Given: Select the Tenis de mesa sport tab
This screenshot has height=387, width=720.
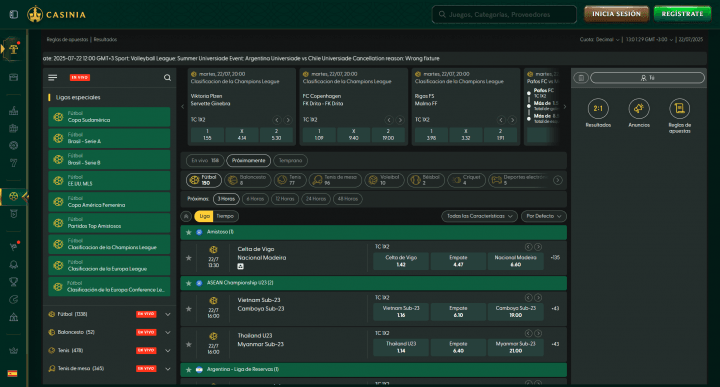Looking at the screenshot, I should pos(335,180).
